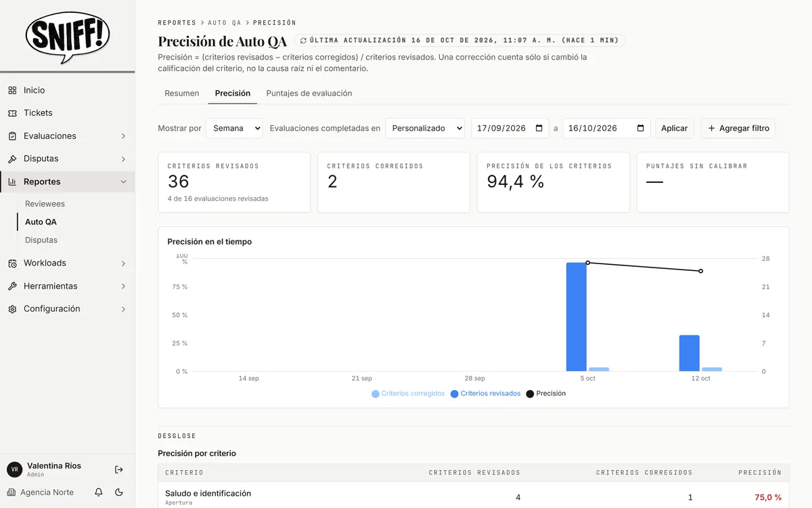This screenshot has width=812, height=508.
Task: Toggle Precisión legend series
Action: pos(546,394)
